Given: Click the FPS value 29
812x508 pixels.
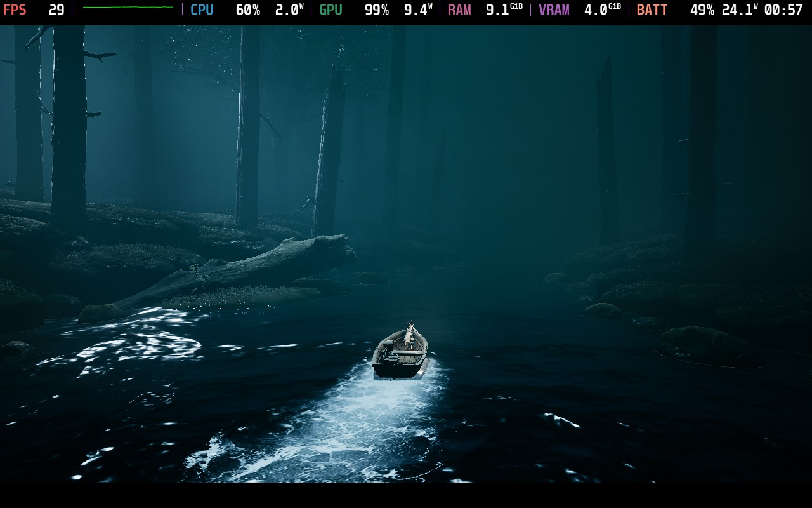Looking at the screenshot, I should [x=56, y=10].
